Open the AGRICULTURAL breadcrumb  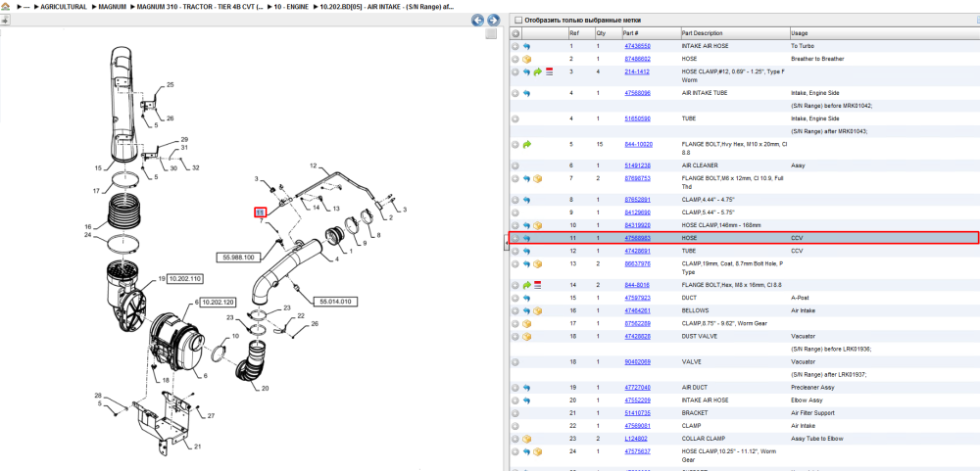pyautogui.click(x=63, y=7)
